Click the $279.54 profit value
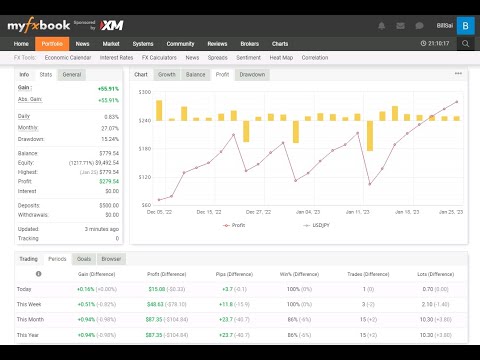480x360 pixels. coord(109,181)
